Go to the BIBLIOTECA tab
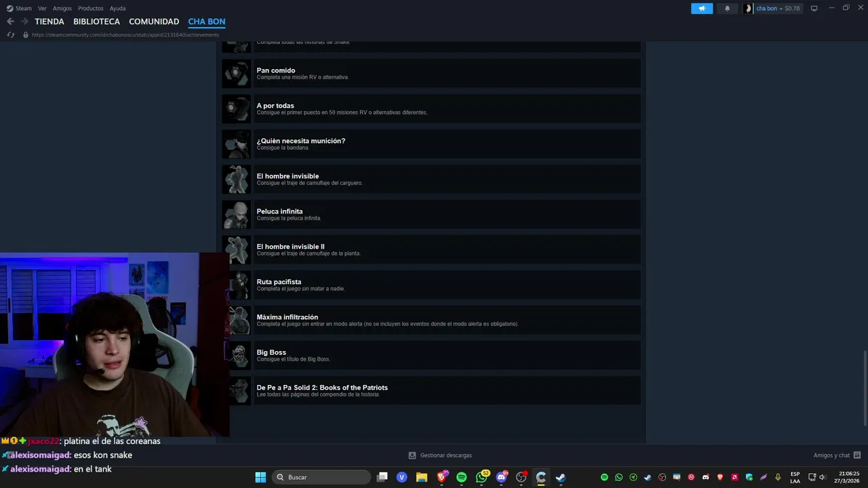 pos(96,22)
